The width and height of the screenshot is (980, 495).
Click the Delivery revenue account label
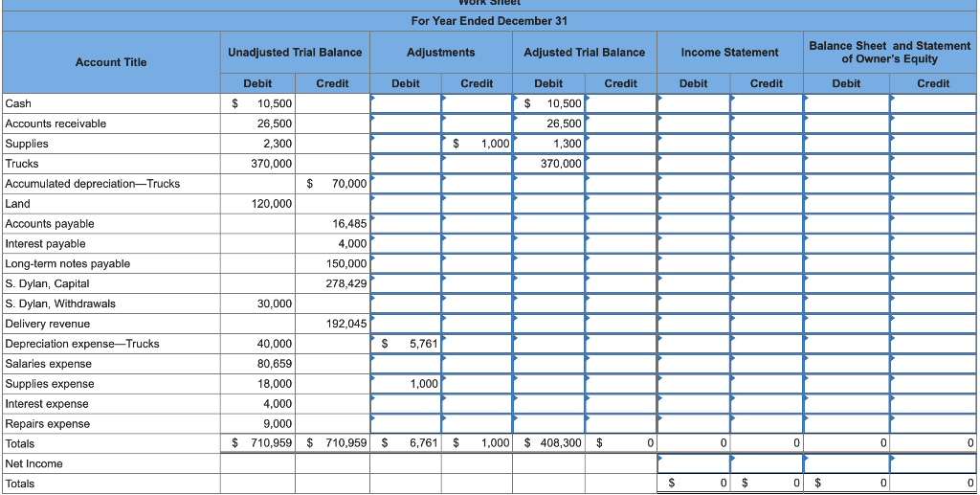pyautogui.click(x=48, y=324)
